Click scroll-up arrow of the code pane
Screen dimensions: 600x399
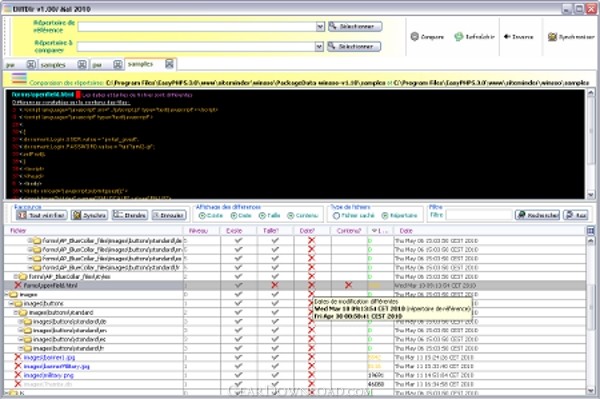point(590,93)
